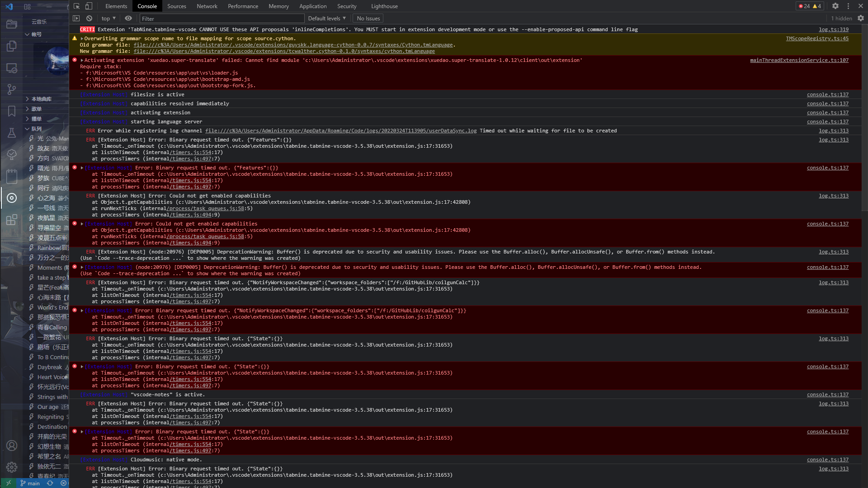The image size is (868, 488).
Task: Select the CloudMusic disc icon in sidebar
Action: click(x=12, y=198)
